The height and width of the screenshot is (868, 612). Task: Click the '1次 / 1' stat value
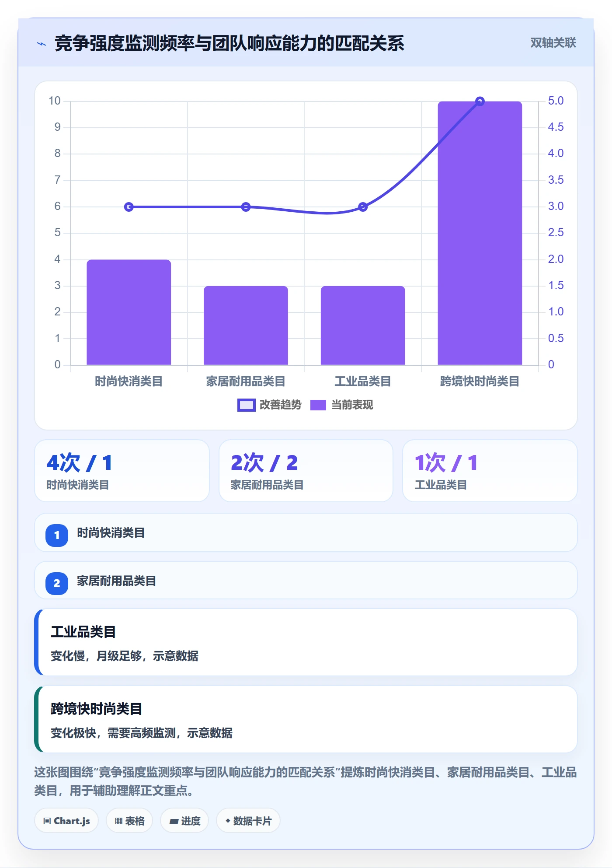(x=446, y=462)
